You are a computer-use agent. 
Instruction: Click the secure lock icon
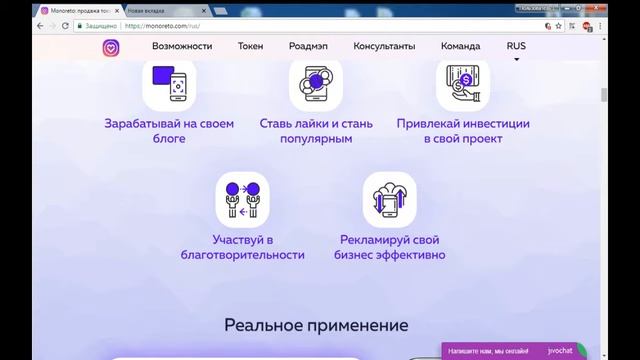tap(80, 26)
